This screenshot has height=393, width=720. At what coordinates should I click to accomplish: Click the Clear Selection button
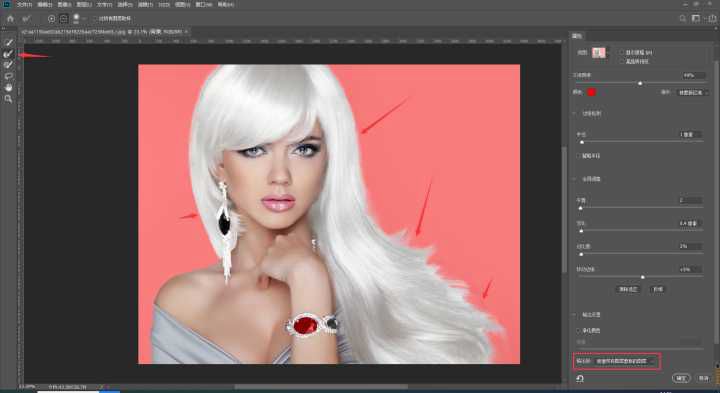coord(628,289)
